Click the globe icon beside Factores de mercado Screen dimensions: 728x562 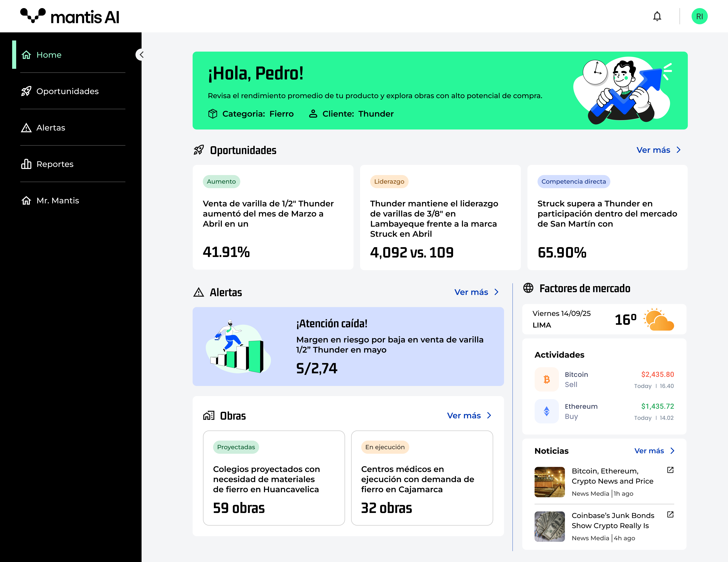528,288
